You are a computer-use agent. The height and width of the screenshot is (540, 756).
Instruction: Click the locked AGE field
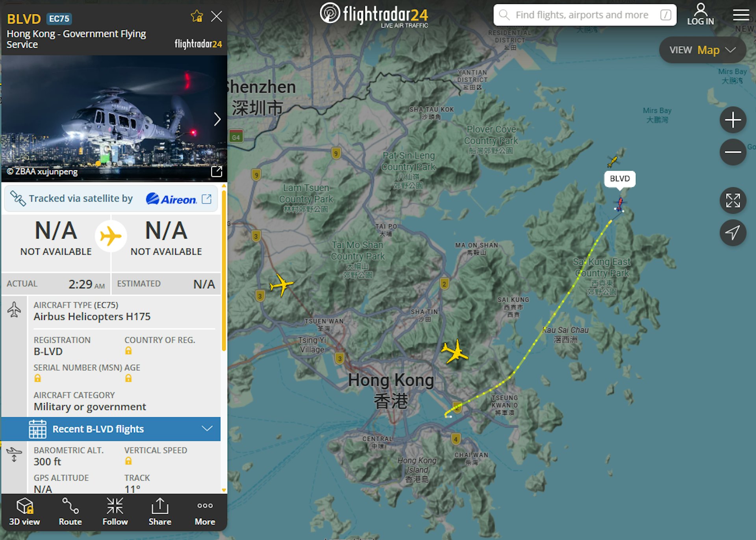pos(128,378)
